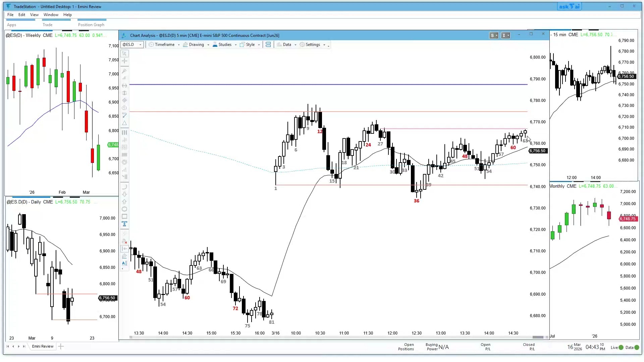Screen dimensions: 644x362
Task: Select the four horizontal lines drawing tool
Action: (124, 155)
